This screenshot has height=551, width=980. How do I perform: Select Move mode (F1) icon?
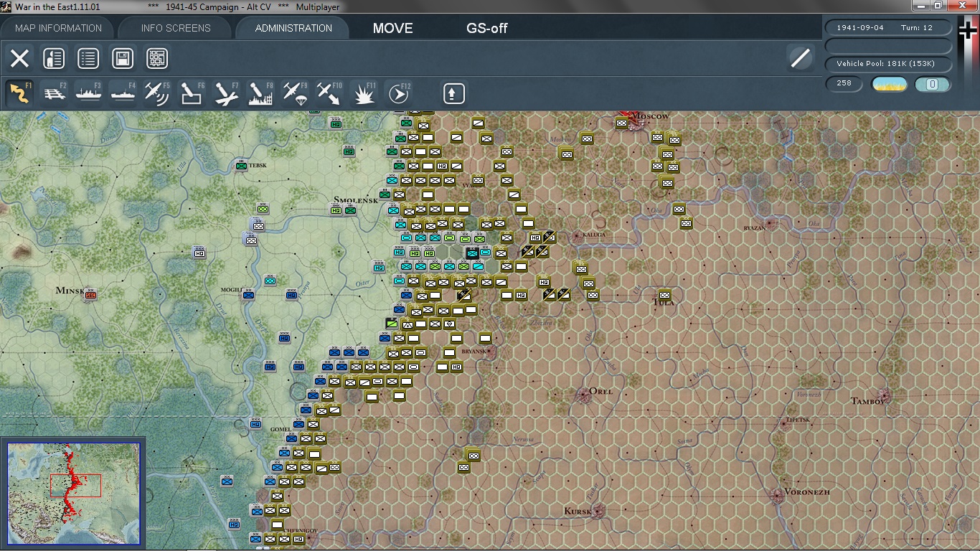point(19,94)
